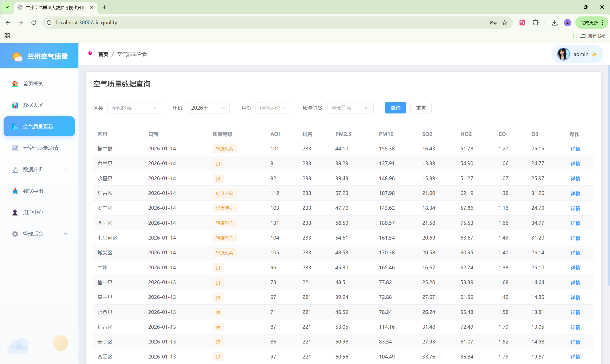Open the browser extensions puzzle icon

(x=535, y=23)
